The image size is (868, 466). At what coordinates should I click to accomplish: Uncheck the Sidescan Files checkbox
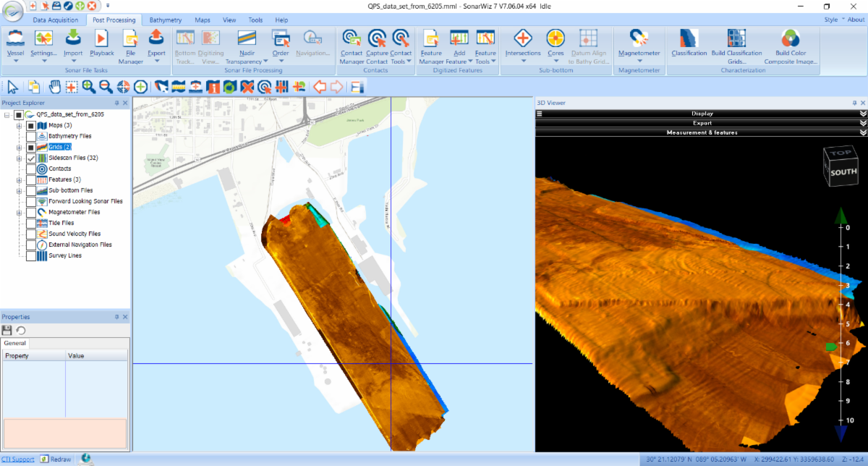(31, 158)
